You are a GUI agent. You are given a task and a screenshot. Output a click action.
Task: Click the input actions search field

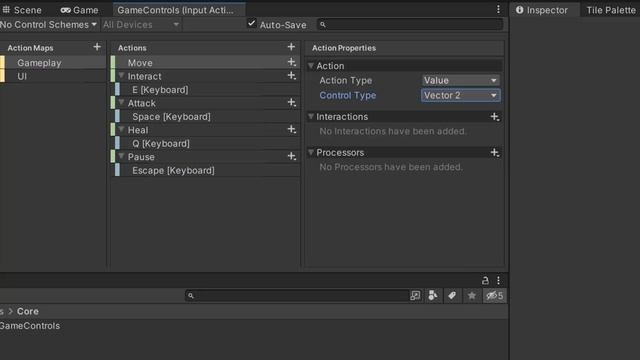pos(410,25)
